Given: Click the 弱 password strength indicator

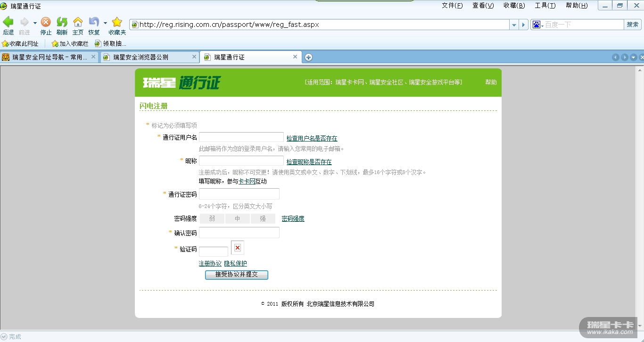Looking at the screenshot, I should [212, 218].
